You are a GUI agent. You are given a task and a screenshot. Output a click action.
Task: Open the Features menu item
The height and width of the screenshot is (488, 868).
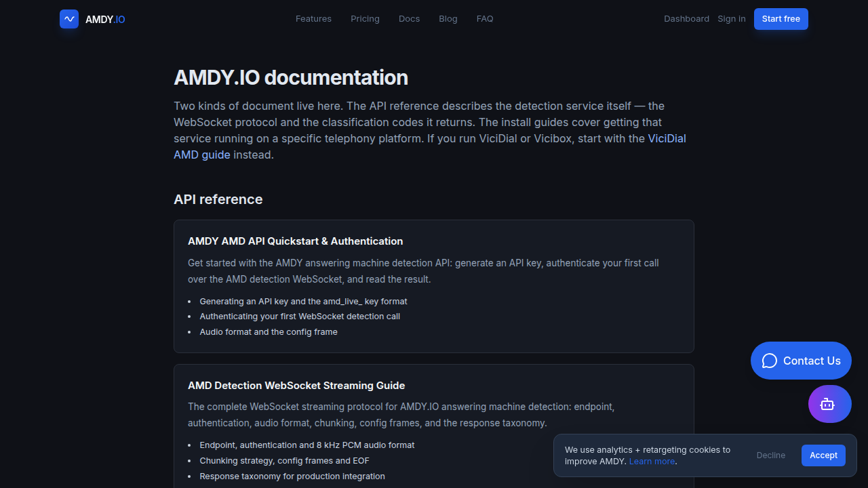tap(313, 19)
